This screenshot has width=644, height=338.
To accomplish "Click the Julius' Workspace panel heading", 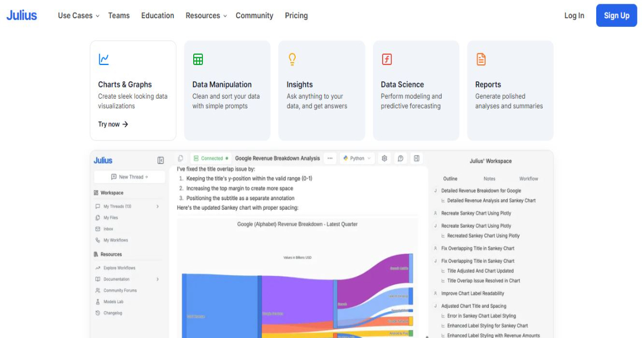I will point(491,161).
